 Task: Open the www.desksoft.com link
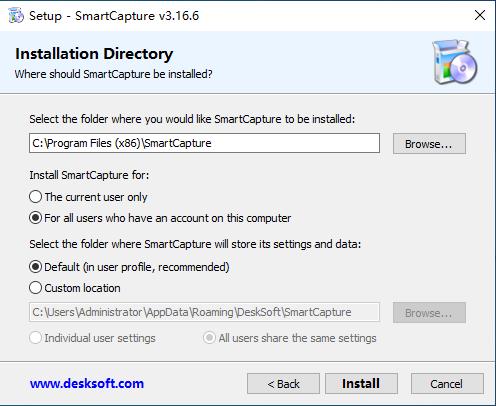click(x=87, y=383)
